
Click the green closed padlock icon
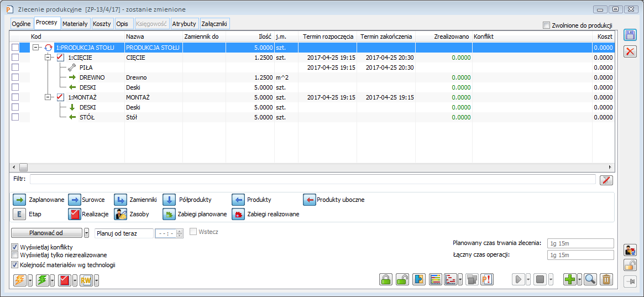[x=386, y=279]
